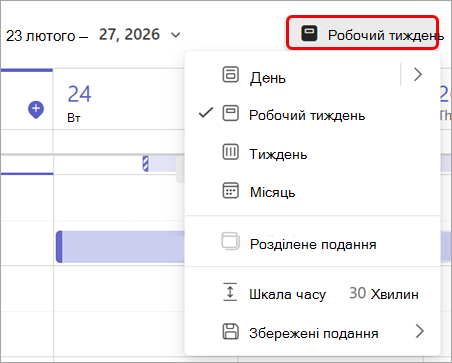Open Шкала часу time scale setting
The height and width of the screenshot is (363, 452).
click(x=313, y=294)
